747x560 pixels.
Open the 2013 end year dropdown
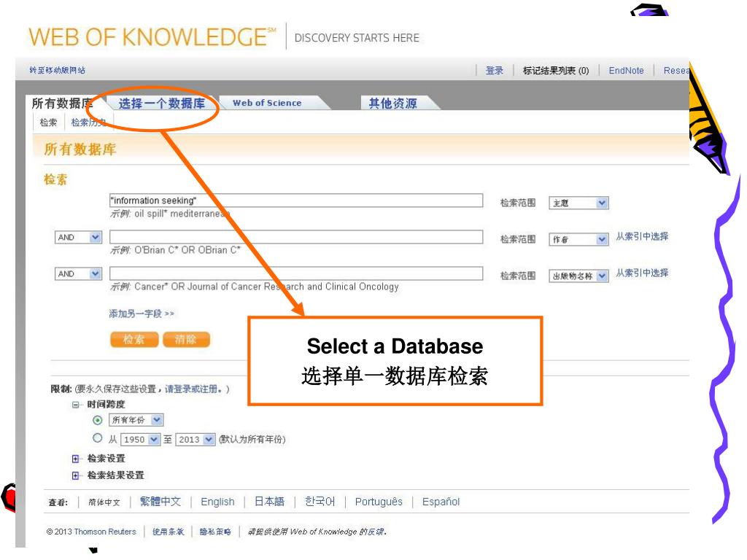coord(196,440)
